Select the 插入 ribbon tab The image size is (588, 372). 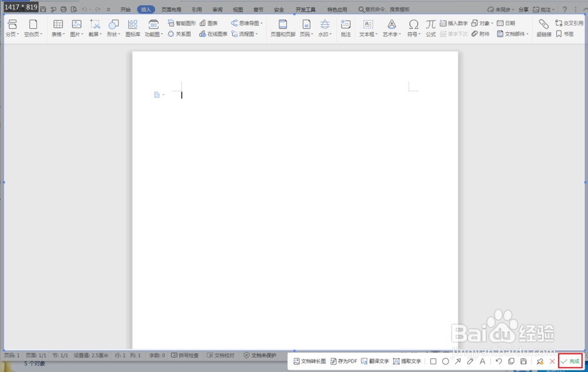(x=146, y=9)
